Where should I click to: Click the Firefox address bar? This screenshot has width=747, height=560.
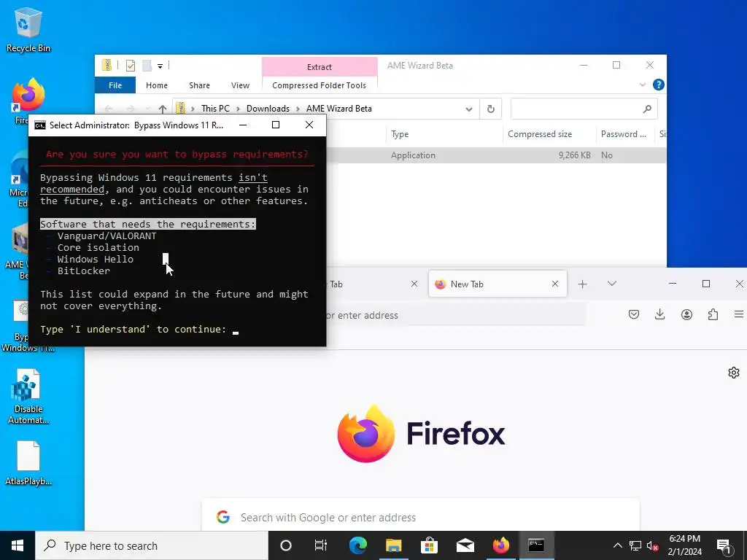(x=455, y=315)
